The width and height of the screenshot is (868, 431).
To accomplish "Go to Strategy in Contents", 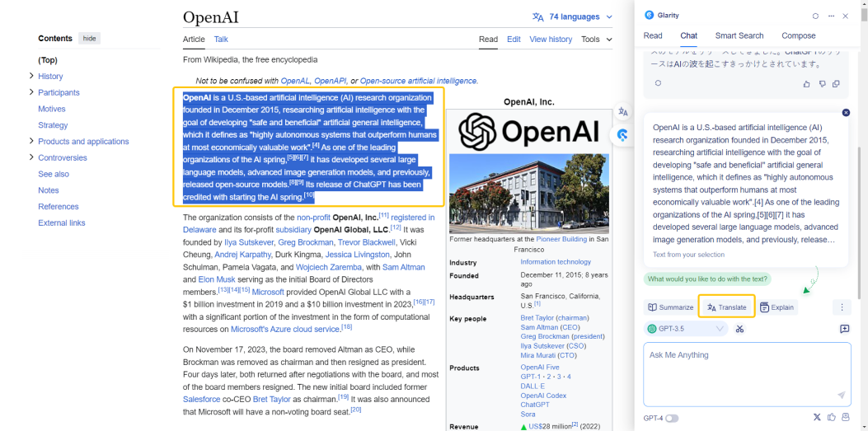I will (x=53, y=125).
